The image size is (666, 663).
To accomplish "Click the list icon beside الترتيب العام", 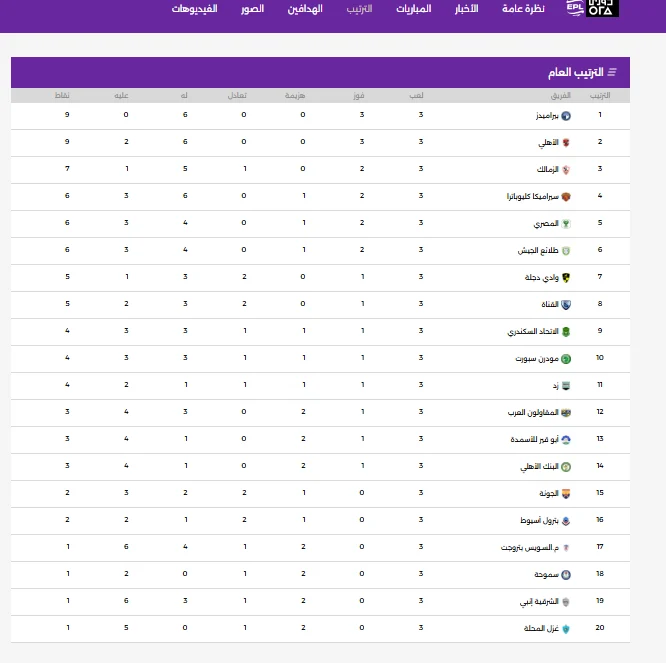I will click(612, 72).
